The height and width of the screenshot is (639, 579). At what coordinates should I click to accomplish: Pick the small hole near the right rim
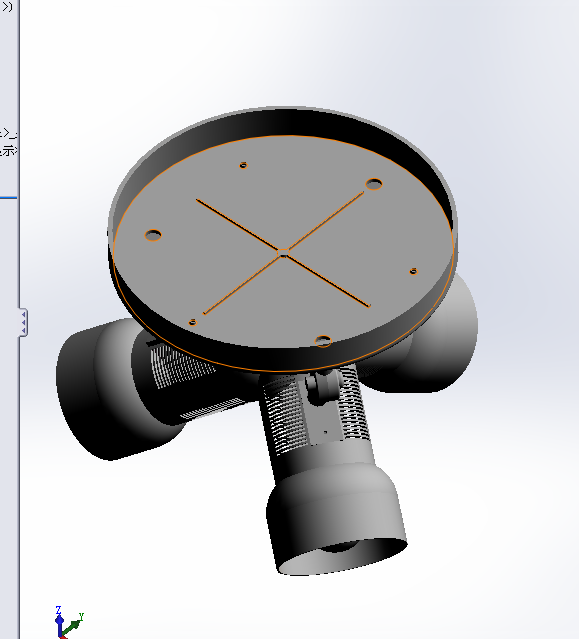click(x=414, y=271)
